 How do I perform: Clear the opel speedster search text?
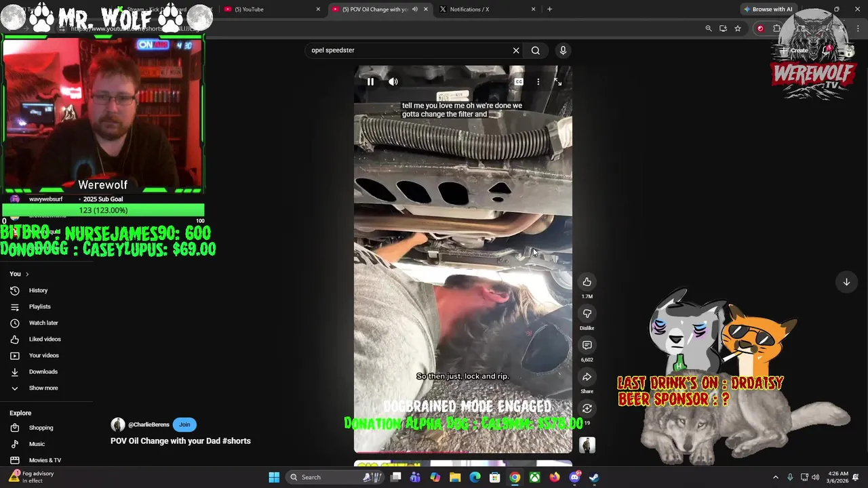point(516,50)
